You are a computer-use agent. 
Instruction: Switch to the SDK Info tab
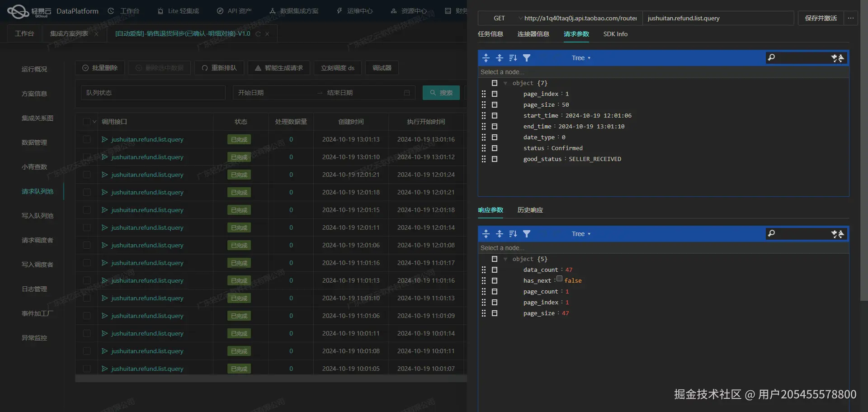point(615,34)
